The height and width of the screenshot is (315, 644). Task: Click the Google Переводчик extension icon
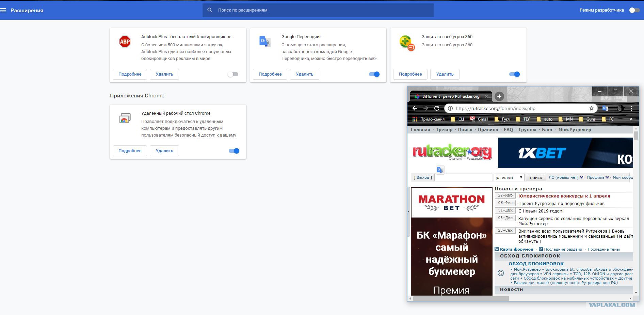tap(265, 42)
